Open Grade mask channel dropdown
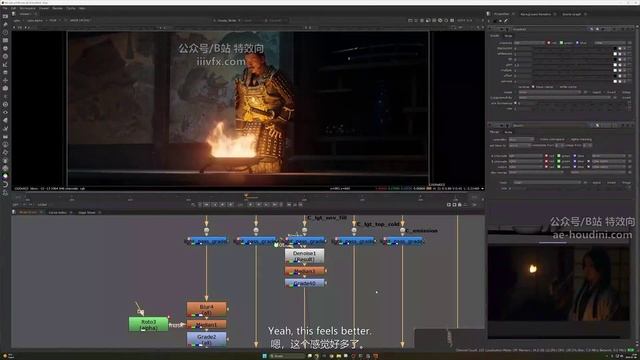This screenshot has width=640, height=360. [549, 92]
